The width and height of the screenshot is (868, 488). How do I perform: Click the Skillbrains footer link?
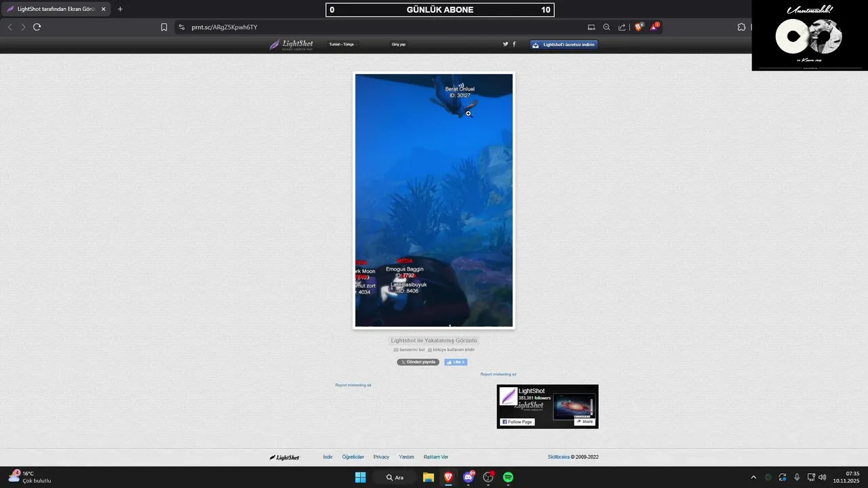(559, 457)
